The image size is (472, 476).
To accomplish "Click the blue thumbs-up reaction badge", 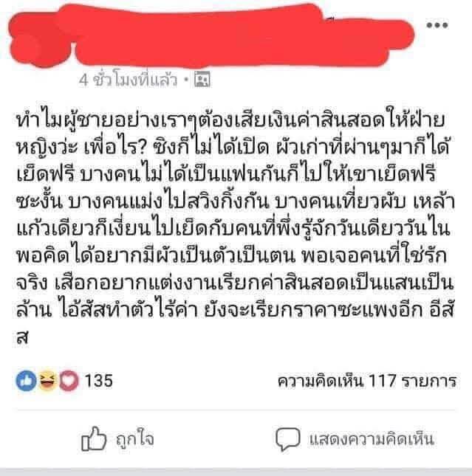I will [x=26, y=381].
